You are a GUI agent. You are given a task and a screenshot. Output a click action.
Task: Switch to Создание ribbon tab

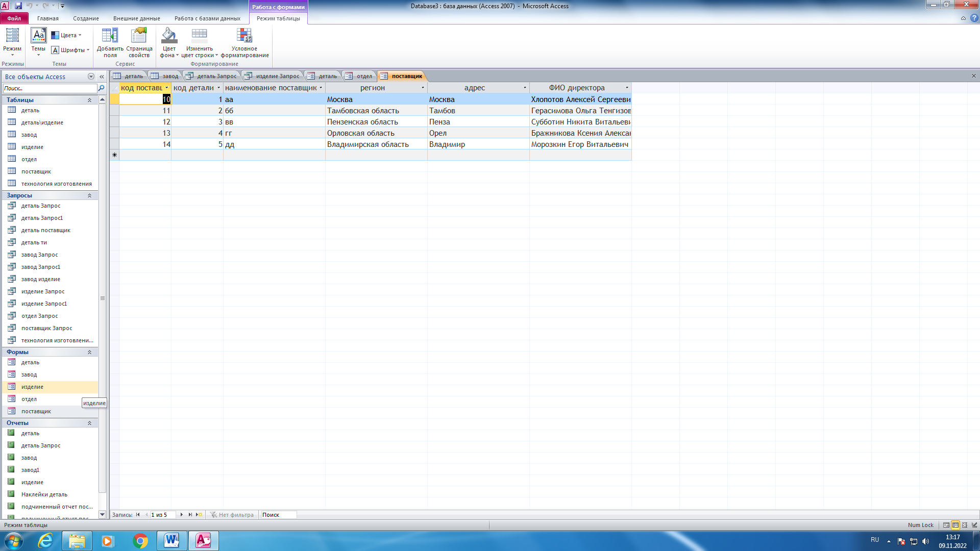(x=86, y=18)
